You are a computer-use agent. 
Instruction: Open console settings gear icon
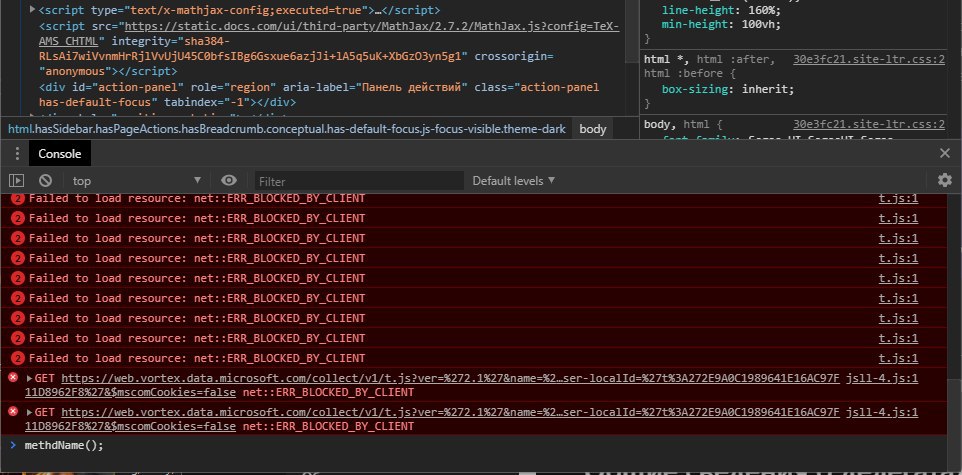pos(945,180)
